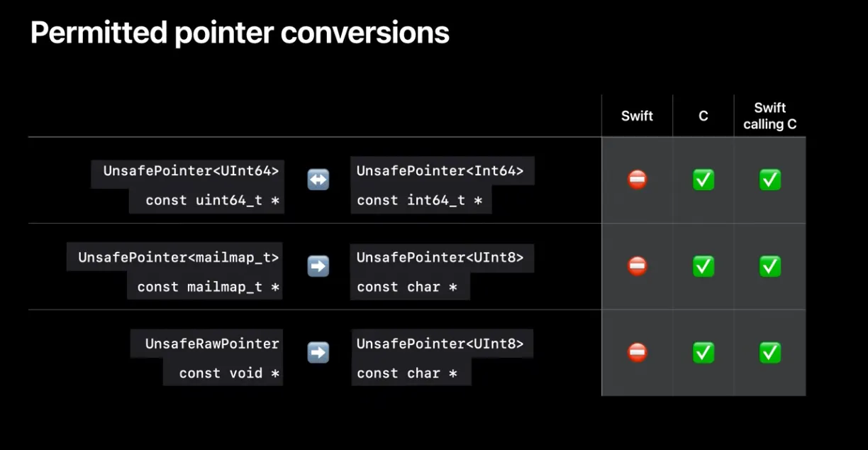868x450 pixels.
Task: Click the Swift calling C checkmark in UnsafeRawPointer row
Action: (x=770, y=352)
